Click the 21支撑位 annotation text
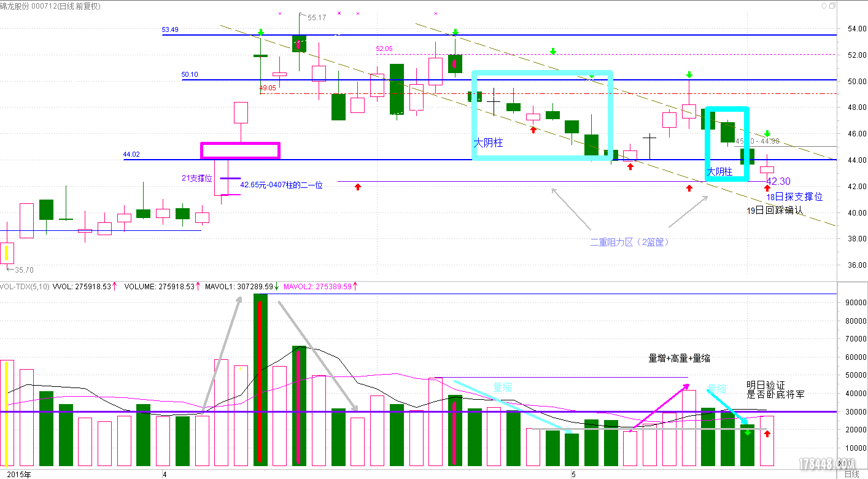868x479 pixels. (196, 177)
